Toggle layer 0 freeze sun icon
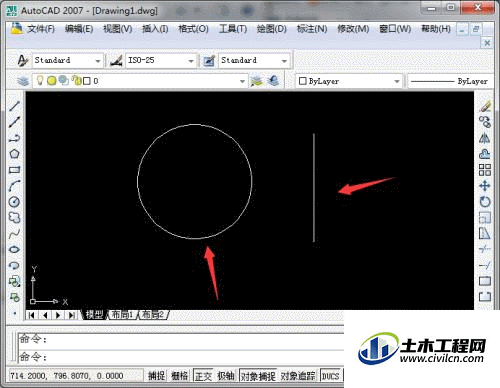The width and height of the screenshot is (500, 388). point(51,81)
